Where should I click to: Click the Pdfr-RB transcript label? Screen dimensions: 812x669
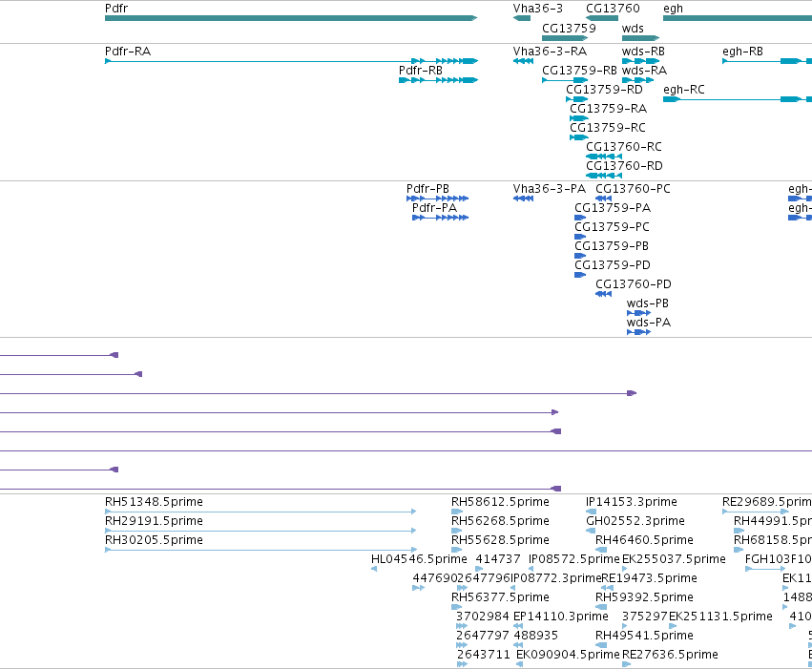point(421,70)
